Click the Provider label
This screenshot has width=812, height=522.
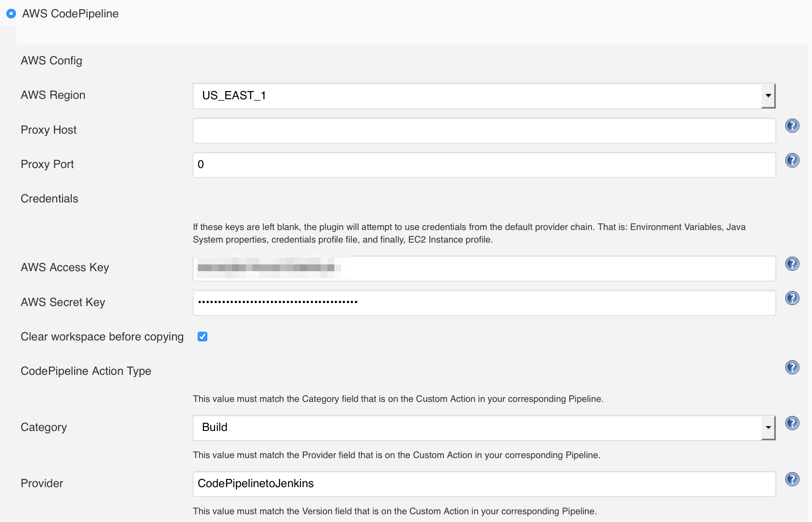pos(42,483)
